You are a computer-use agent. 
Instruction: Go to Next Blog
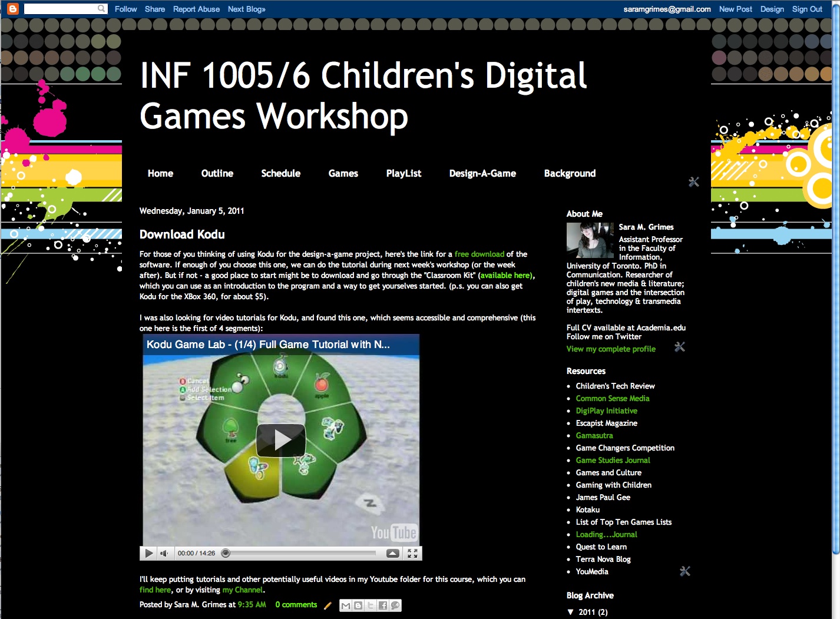(246, 9)
